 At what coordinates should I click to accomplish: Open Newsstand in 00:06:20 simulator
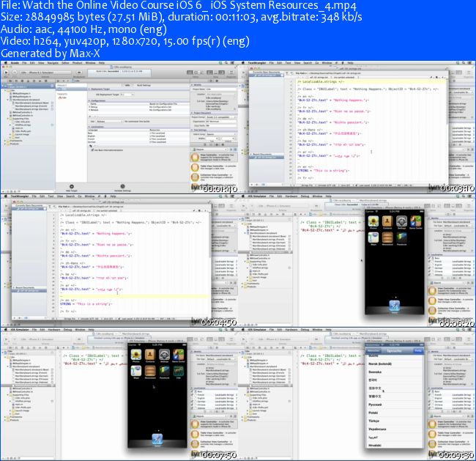[x=387, y=237]
